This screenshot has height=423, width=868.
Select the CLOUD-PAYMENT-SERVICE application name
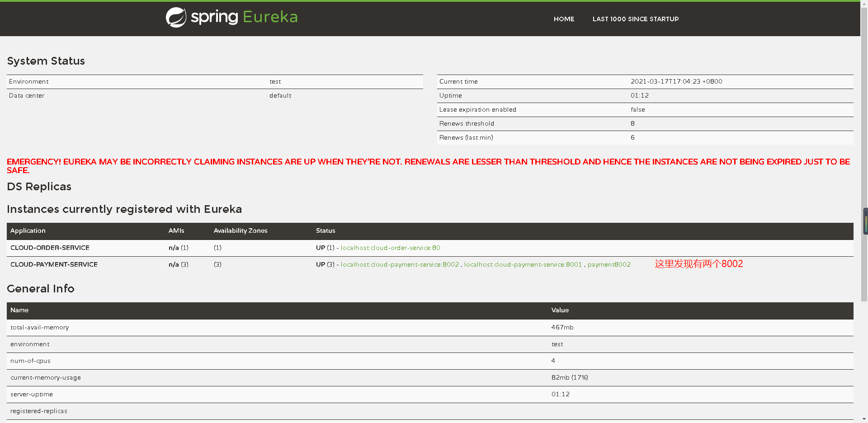pos(54,264)
